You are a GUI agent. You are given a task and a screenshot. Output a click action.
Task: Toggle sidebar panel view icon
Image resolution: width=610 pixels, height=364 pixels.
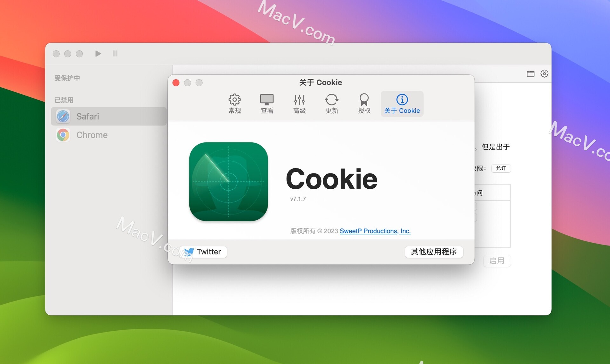click(x=531, y=73)
